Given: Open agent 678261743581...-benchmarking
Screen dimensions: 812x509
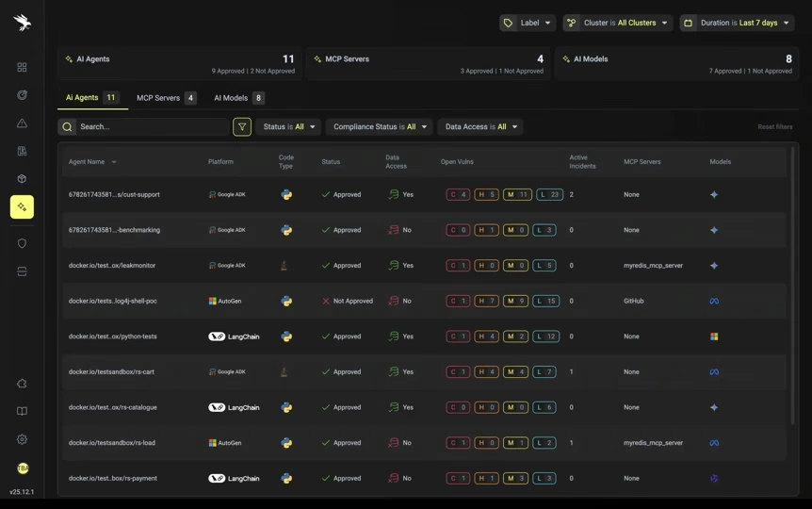Looking at the screenshot, I should pos(114,230).
